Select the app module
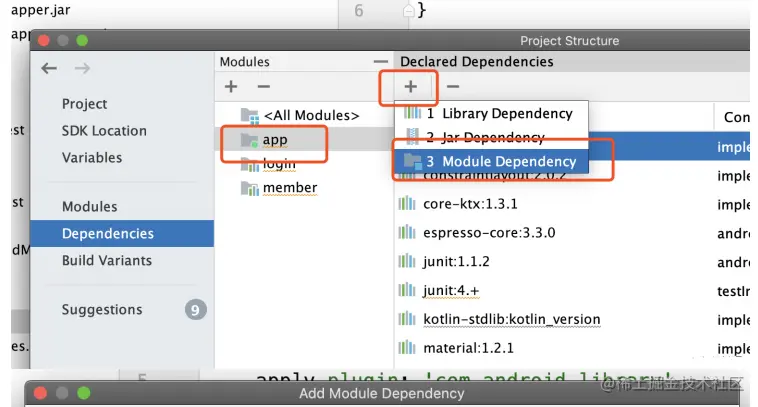This screenshot has height=407, width=758. [304, 140]
